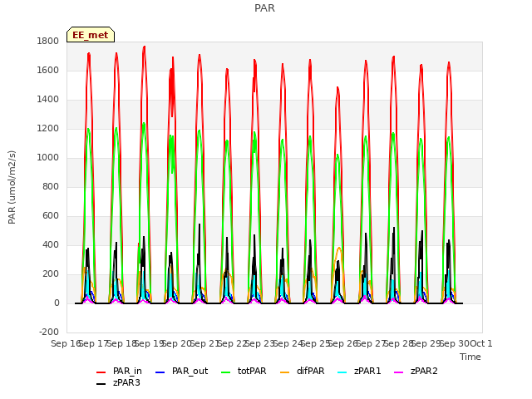The image size is (532, 399).
Task: Click the EE_met annotation label
Action: click(91, 35)
